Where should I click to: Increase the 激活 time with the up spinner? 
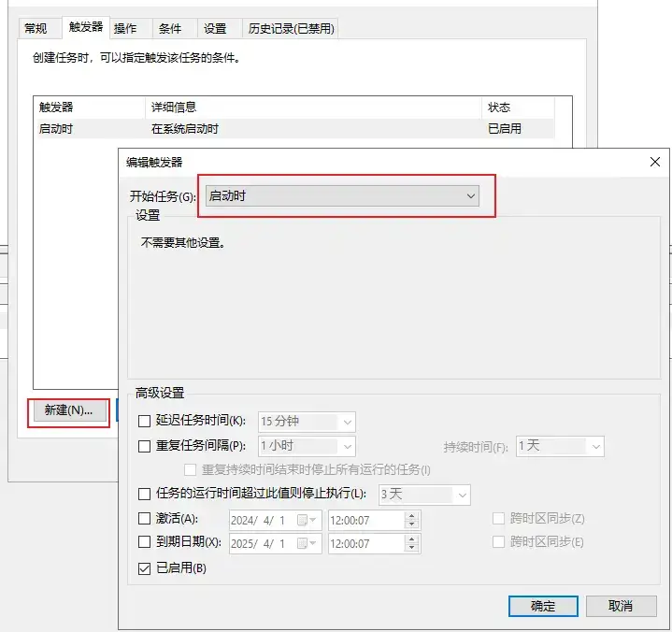point(411,516)
